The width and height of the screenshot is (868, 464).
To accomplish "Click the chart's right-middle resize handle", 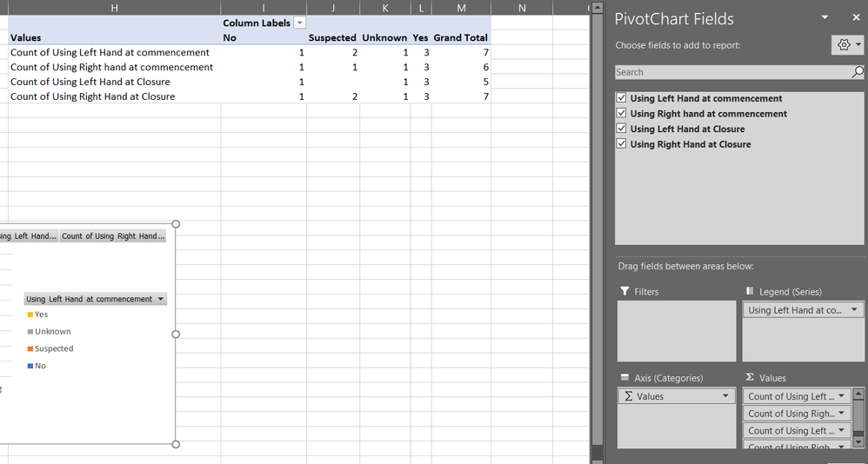I will [176, 334].
